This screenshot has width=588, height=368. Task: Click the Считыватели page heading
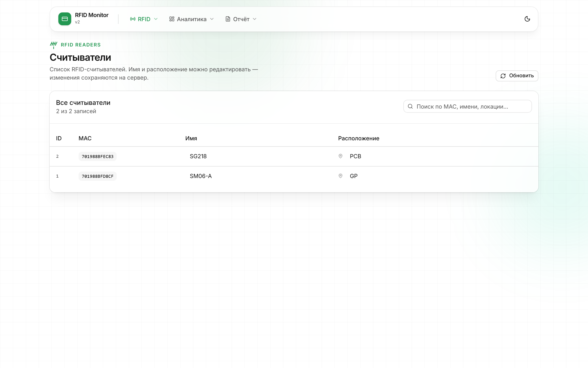80,57
